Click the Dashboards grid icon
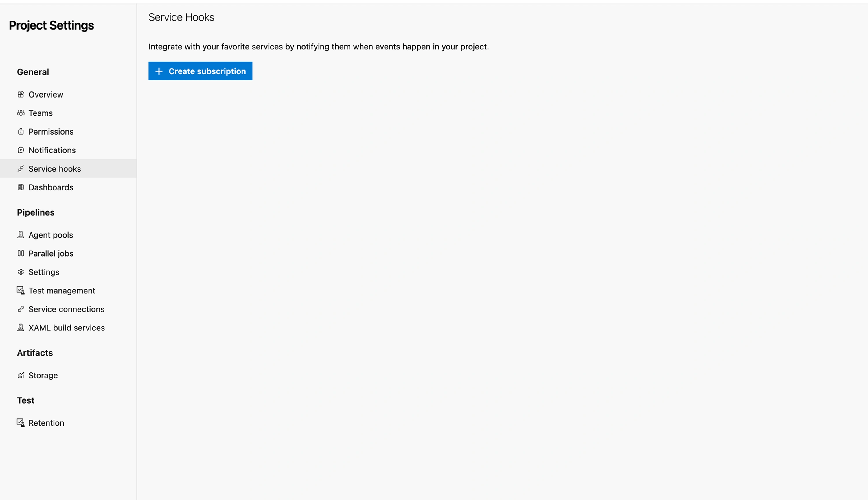 click(x=21, y=187)
